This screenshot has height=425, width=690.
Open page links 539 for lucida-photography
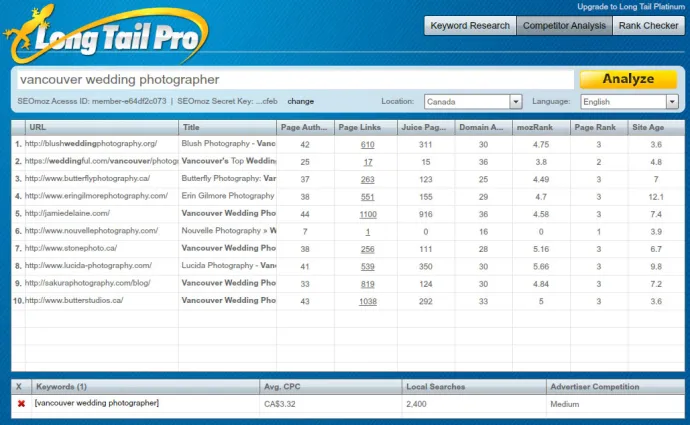(367, 267)
